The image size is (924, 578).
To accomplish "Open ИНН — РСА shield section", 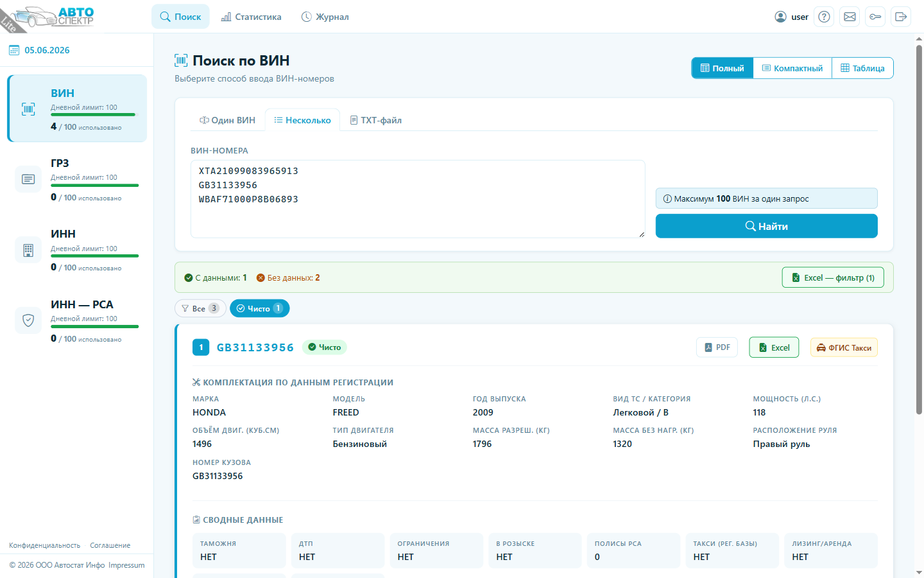I will pos(77,320).
